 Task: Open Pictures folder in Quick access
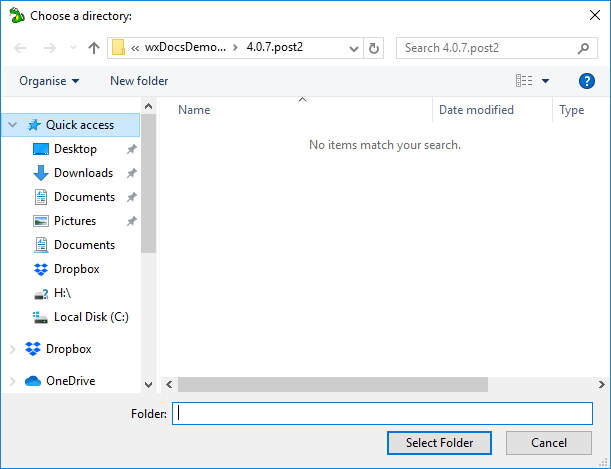click(75, 221)
